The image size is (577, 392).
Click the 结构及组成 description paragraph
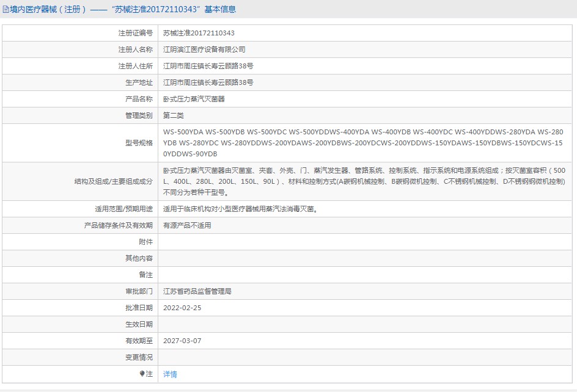(364, 181)
